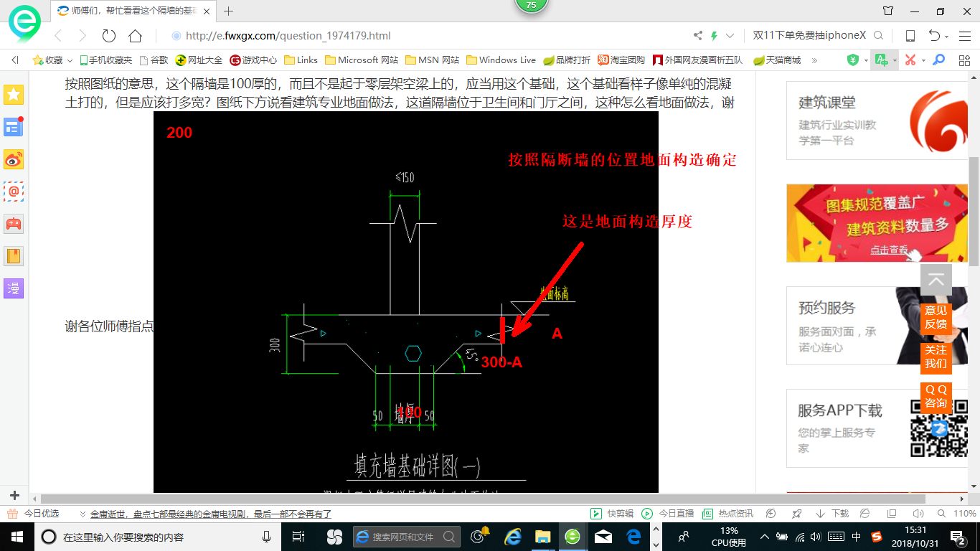
Task: Open the 下载 downloads status item
Action: [832, 514]
